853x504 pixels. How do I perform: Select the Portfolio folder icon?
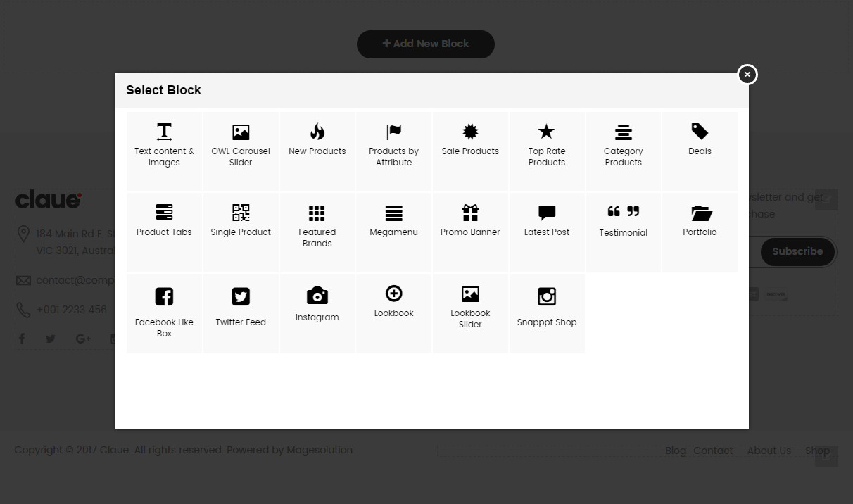(702, 213)
